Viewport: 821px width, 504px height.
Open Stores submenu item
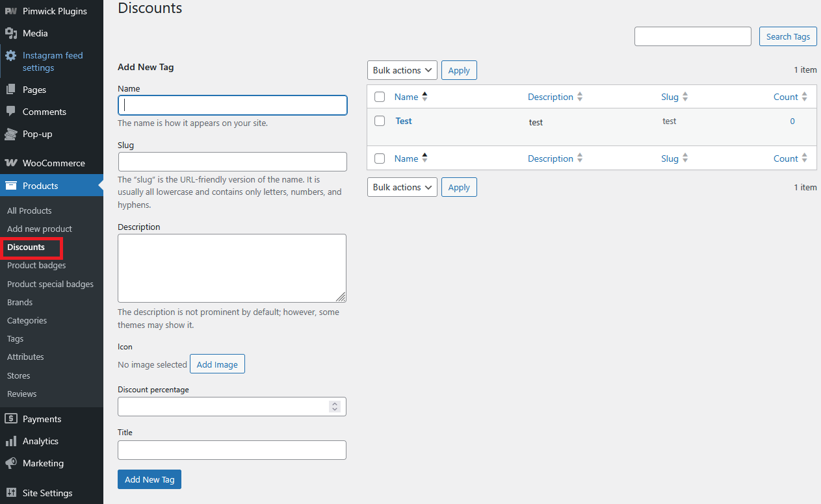coord(18,375)
